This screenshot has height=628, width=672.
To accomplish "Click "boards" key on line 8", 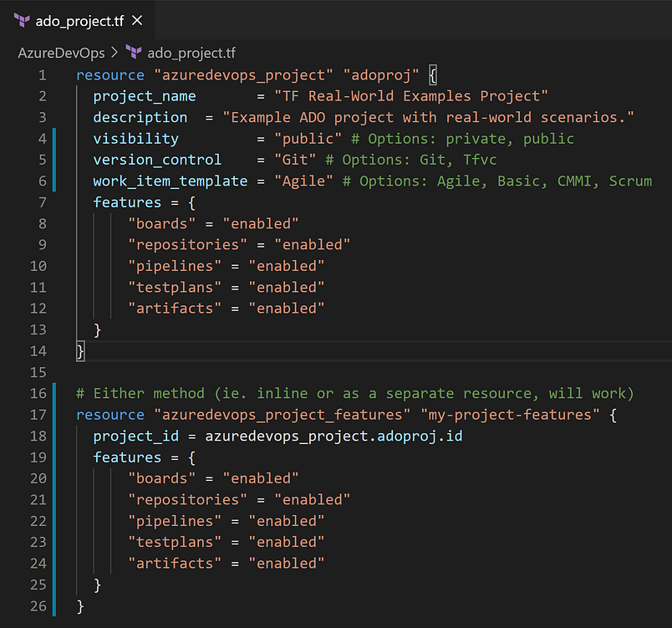I will coord(161,223).
